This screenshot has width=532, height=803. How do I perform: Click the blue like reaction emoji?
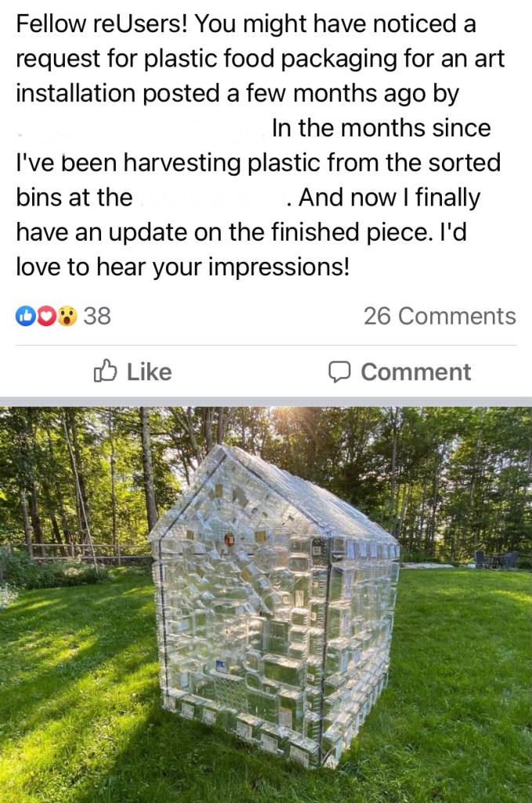pos(25,316)
